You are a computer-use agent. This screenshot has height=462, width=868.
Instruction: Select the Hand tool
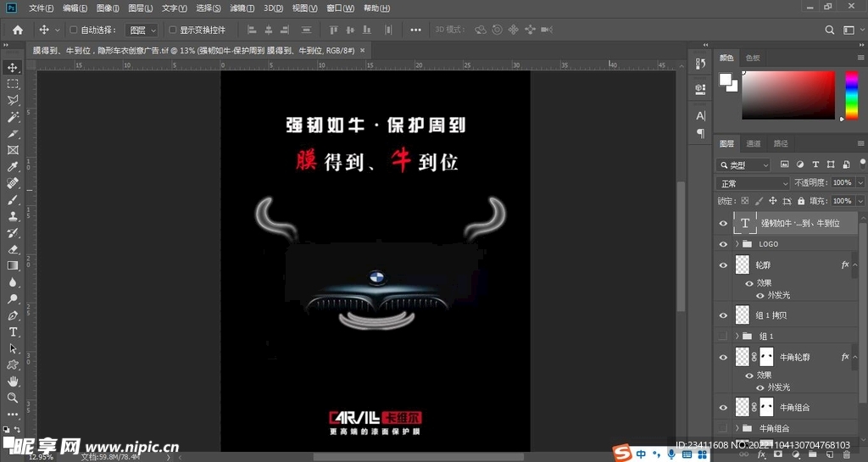click(x=12, y=381)
